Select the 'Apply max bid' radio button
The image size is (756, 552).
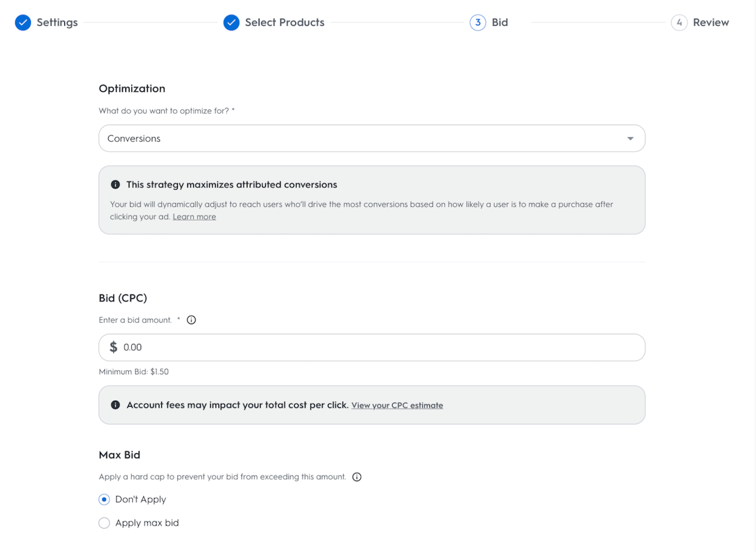pos(105,523)
